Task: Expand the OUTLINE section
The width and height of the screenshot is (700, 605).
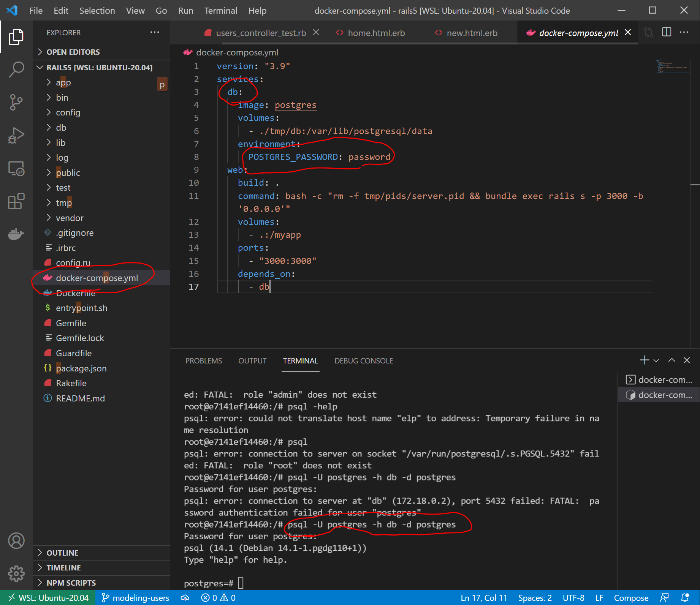Action: [101, 553]
